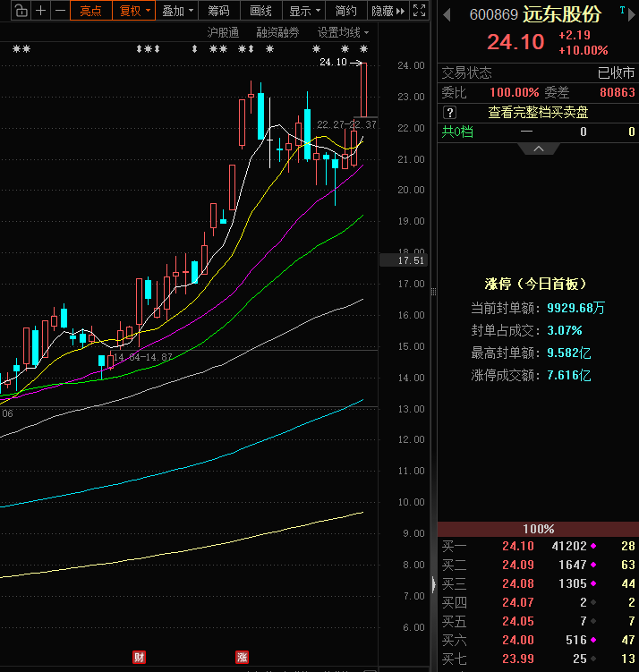Select 买七 price 23.99 row

(x=538, y=659)
